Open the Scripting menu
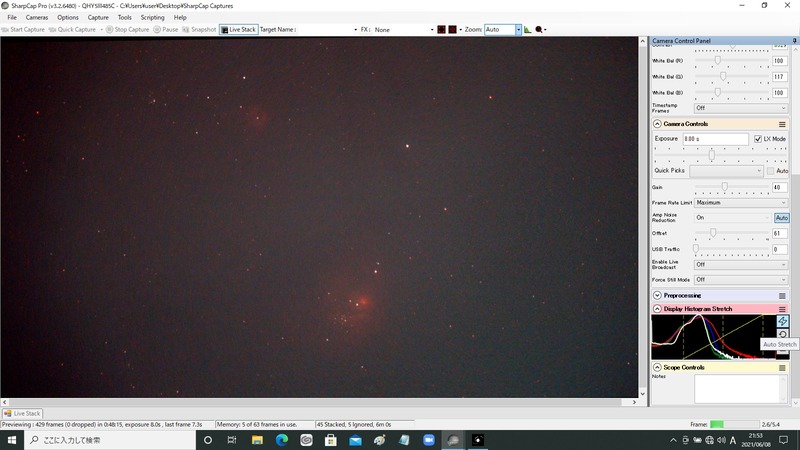The height and width of the screenshot is (450, 800). coord(153,17)
